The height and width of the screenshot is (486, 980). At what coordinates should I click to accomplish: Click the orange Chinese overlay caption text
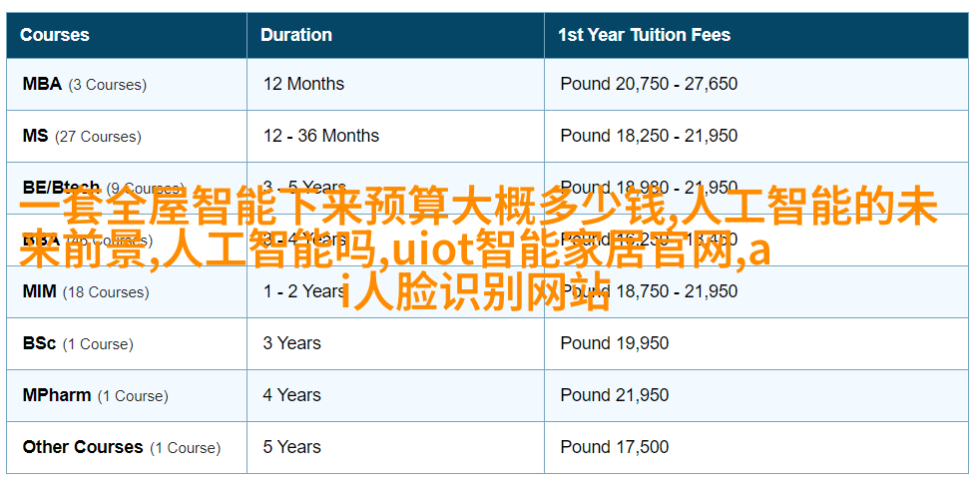479,248
